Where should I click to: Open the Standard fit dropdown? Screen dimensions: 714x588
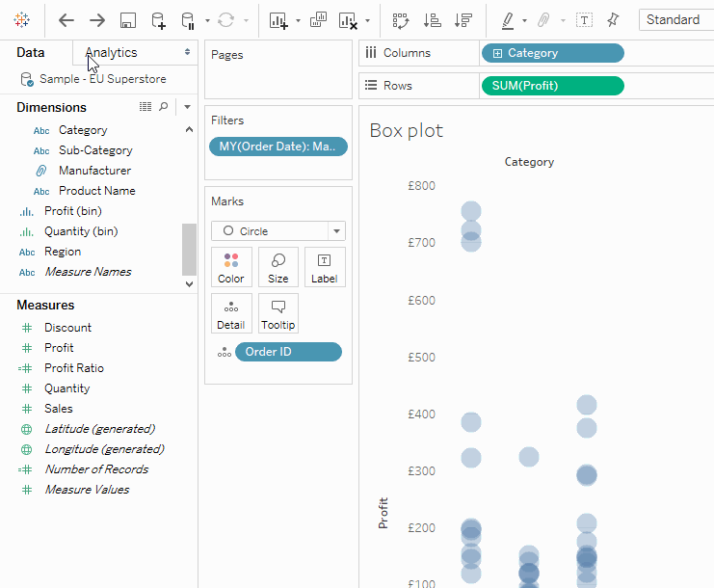click(674, 20)
